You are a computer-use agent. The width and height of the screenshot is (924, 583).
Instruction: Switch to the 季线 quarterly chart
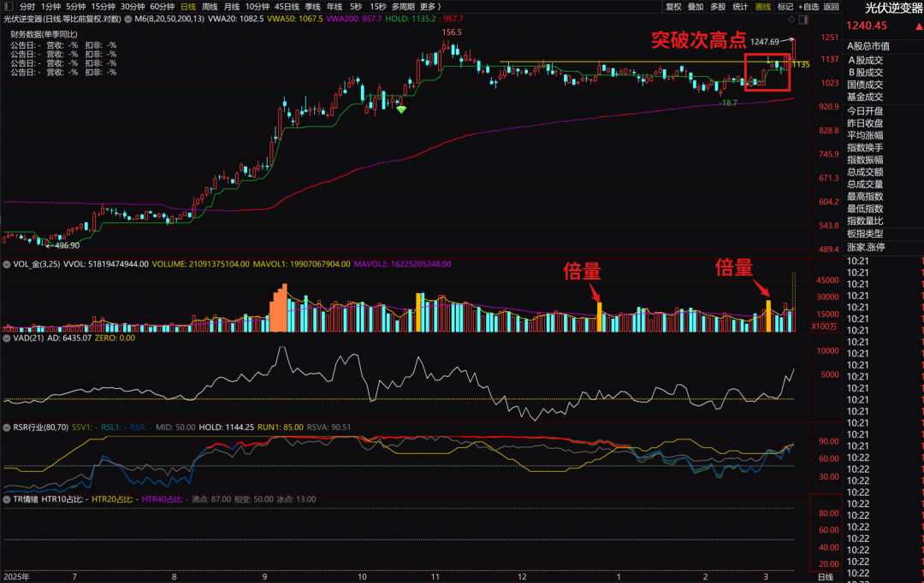point(312,7)
